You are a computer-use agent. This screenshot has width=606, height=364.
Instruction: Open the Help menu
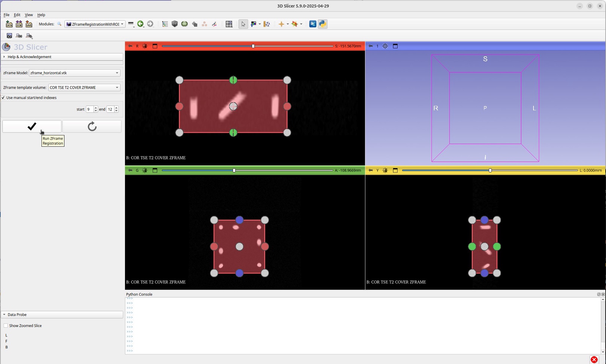(x=41, y=15)
